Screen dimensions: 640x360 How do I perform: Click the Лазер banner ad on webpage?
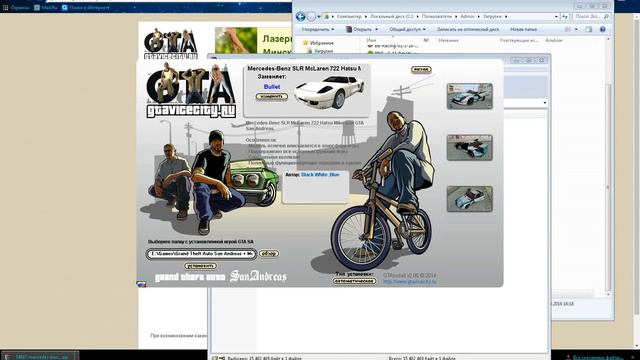click(253, 41)
